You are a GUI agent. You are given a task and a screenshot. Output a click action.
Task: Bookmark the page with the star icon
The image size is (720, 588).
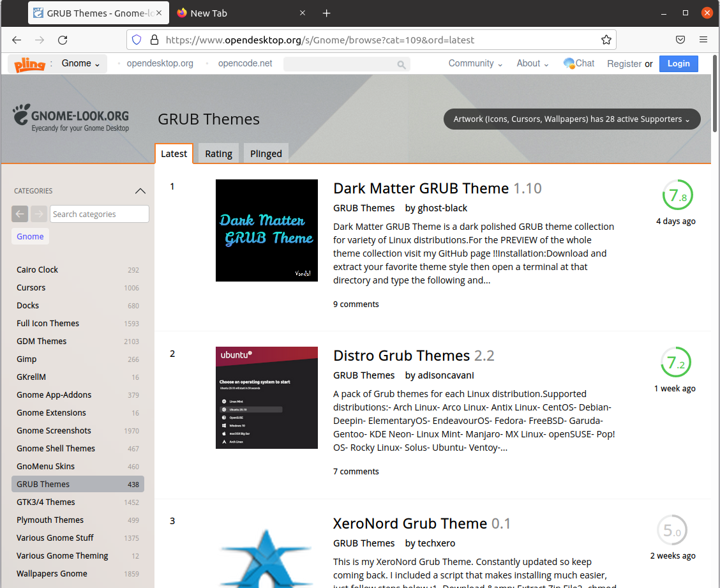pyautogui.click(x=606, y=39)
